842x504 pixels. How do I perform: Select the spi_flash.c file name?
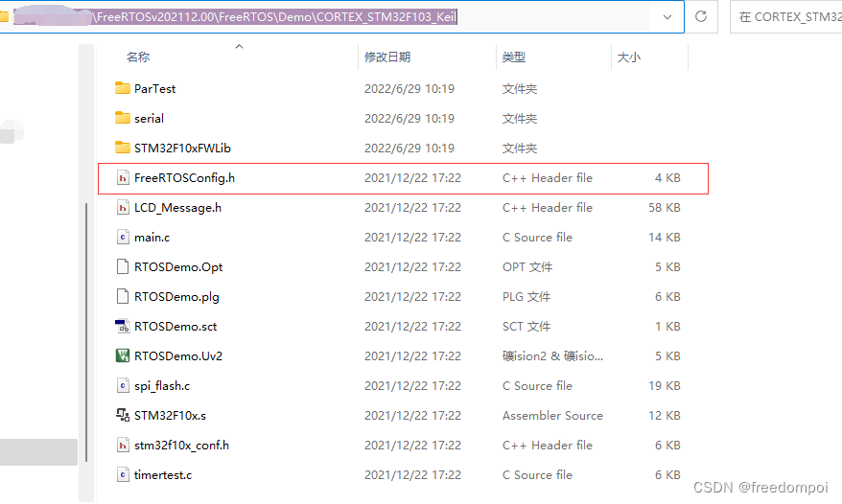(x=162, y=385)
